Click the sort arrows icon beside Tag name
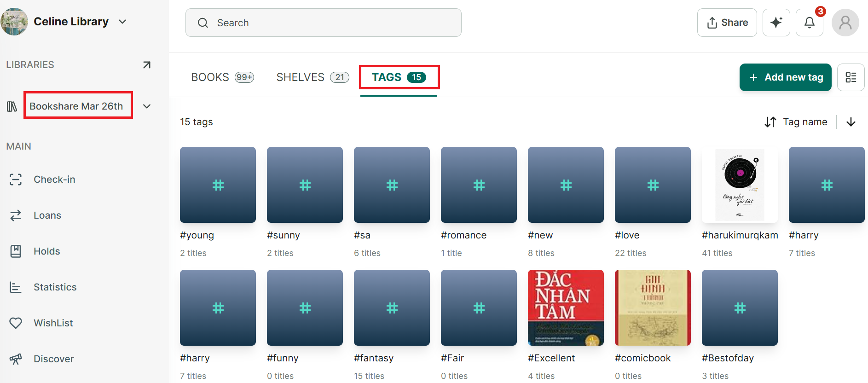The width and height of the screenshot is (868, 383). 770,122
